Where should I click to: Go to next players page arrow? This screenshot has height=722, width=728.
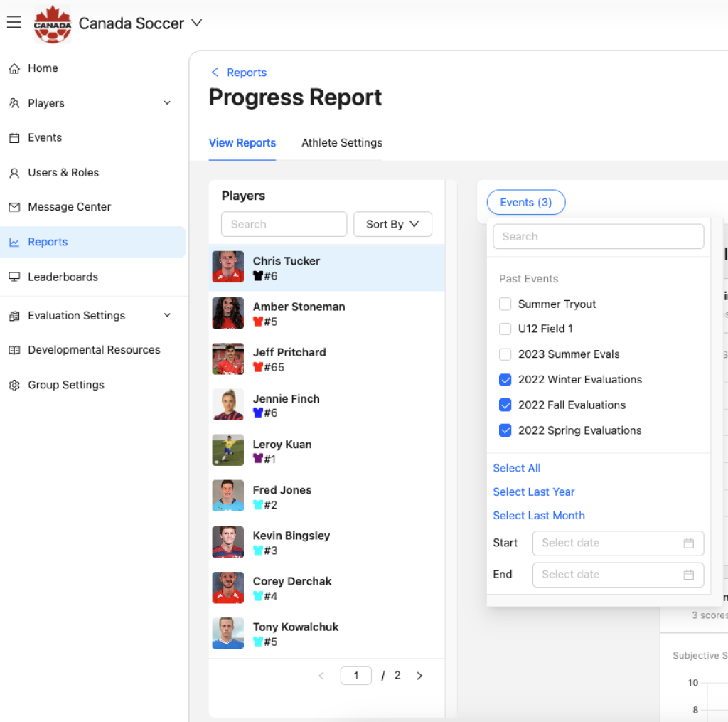(419, 676)
